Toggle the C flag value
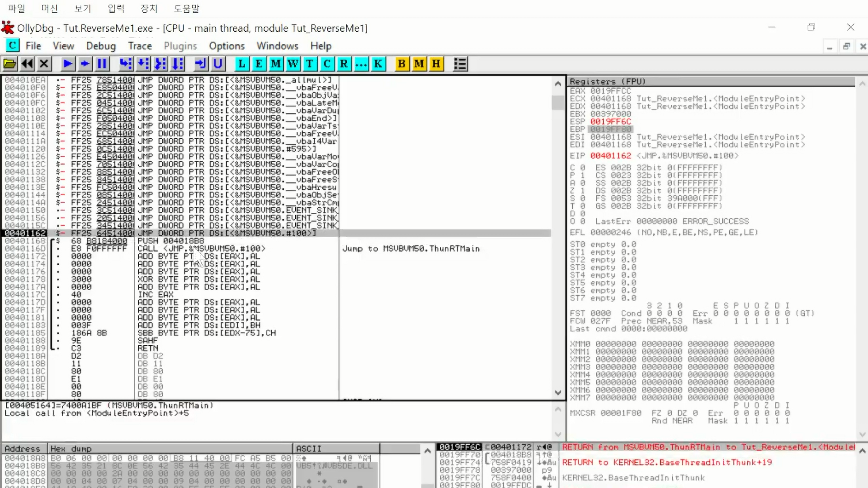Viewport: 868px width, 488px height. pyautogui.click(x=583, y=168)
